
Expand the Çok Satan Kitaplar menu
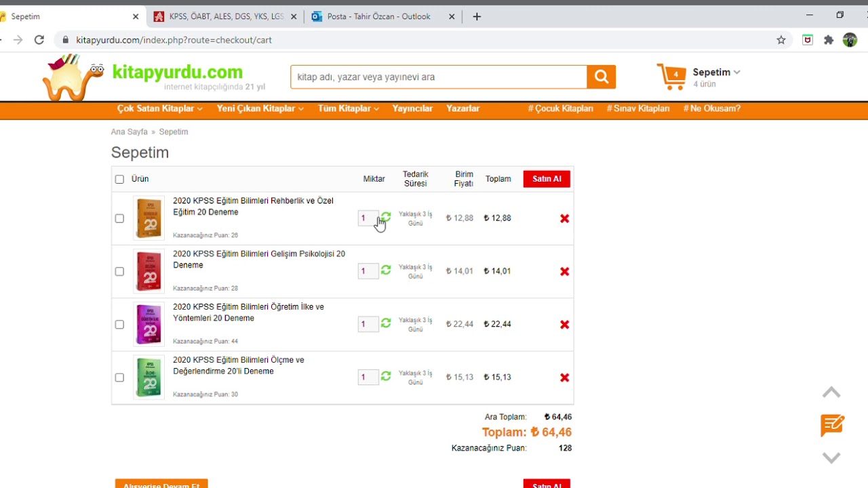point(160,108)
